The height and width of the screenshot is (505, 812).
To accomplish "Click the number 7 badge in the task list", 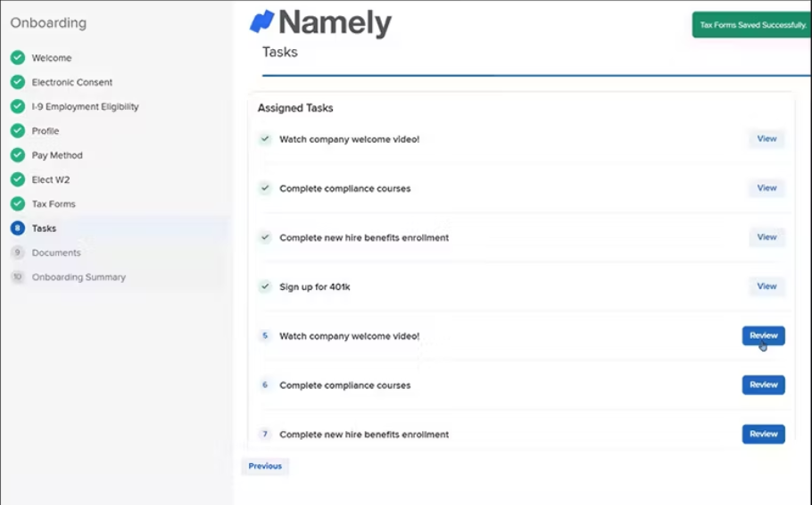I will (x=265, y=434).
